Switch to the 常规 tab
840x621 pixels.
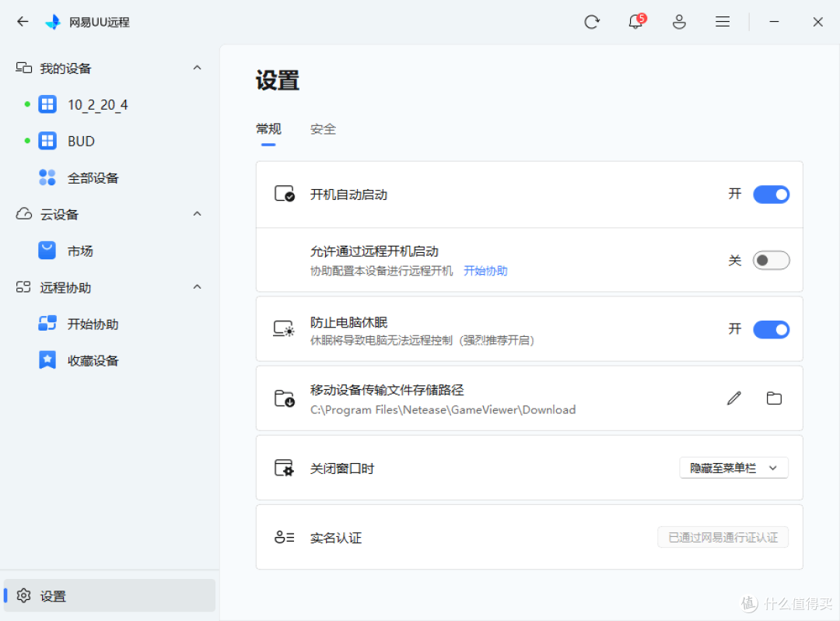[268, 129]
